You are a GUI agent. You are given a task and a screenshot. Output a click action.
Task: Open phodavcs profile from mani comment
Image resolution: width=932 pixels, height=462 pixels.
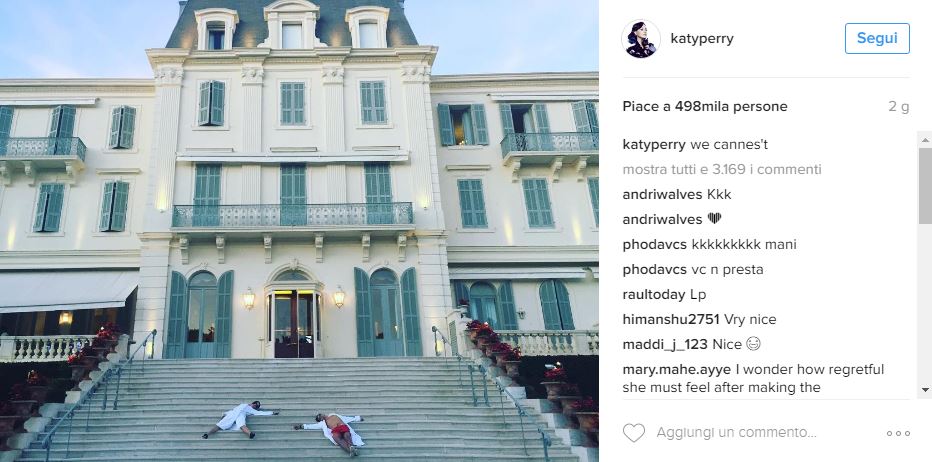(654, 244)
